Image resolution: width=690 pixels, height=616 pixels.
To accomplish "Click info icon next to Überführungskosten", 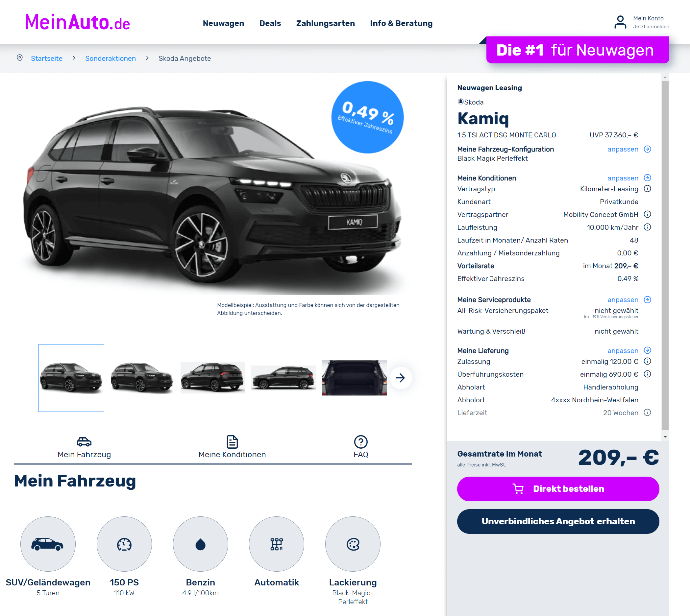I will click(x=647, y=374).
